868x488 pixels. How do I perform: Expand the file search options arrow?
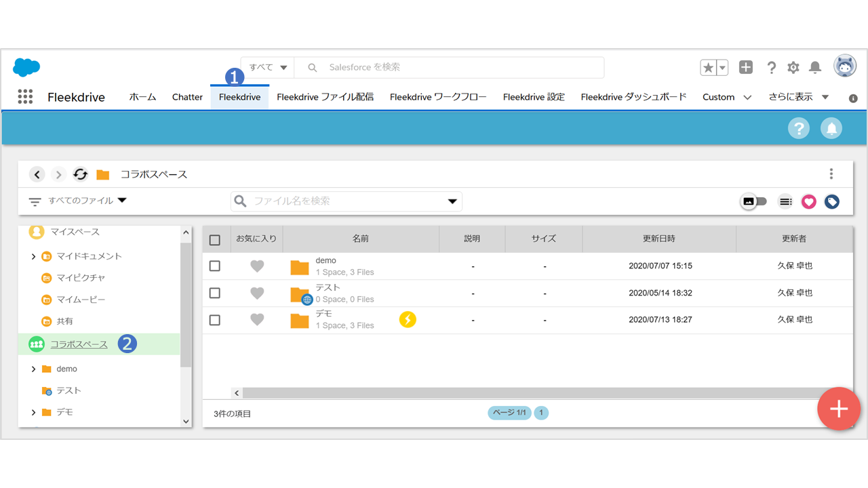point(452,201)
